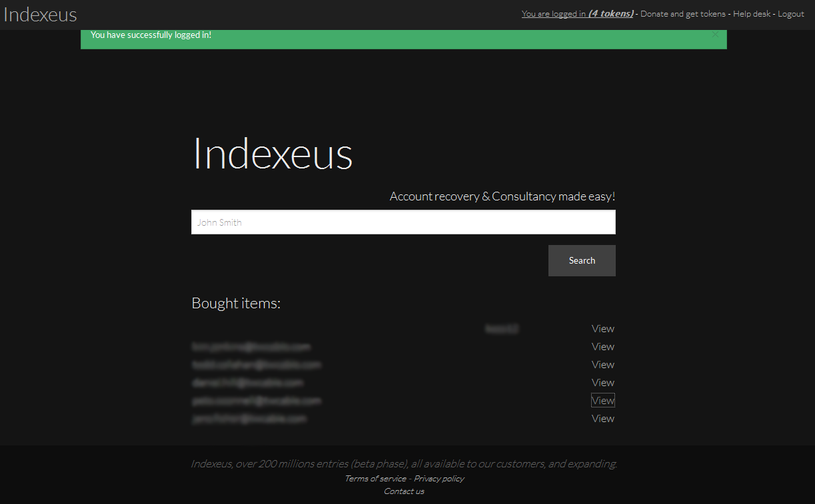Click the Indexeus logo in the top bar

[41, 15]
